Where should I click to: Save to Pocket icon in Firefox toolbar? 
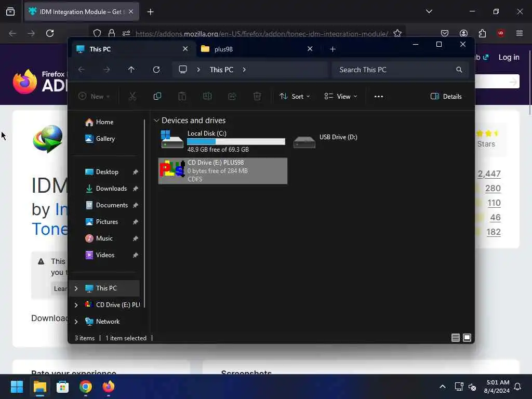coord(445,33)
